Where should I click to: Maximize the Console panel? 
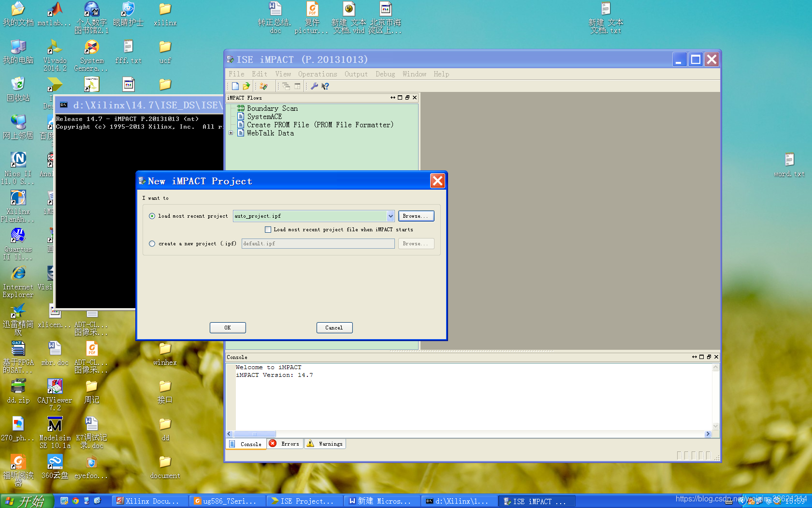coord(702,357)
